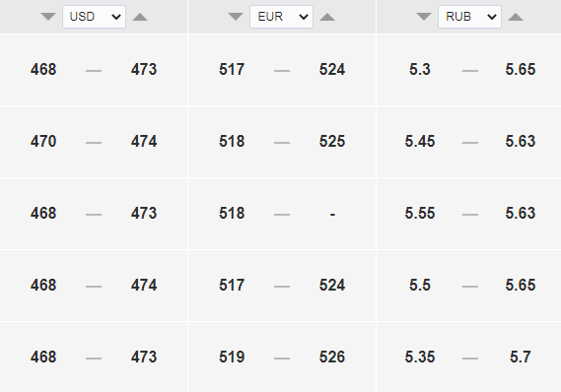The height and width of the screenshot is (392, 561).
Task: Click EUR sell rate 526
Action: click(x=332, y=357)
